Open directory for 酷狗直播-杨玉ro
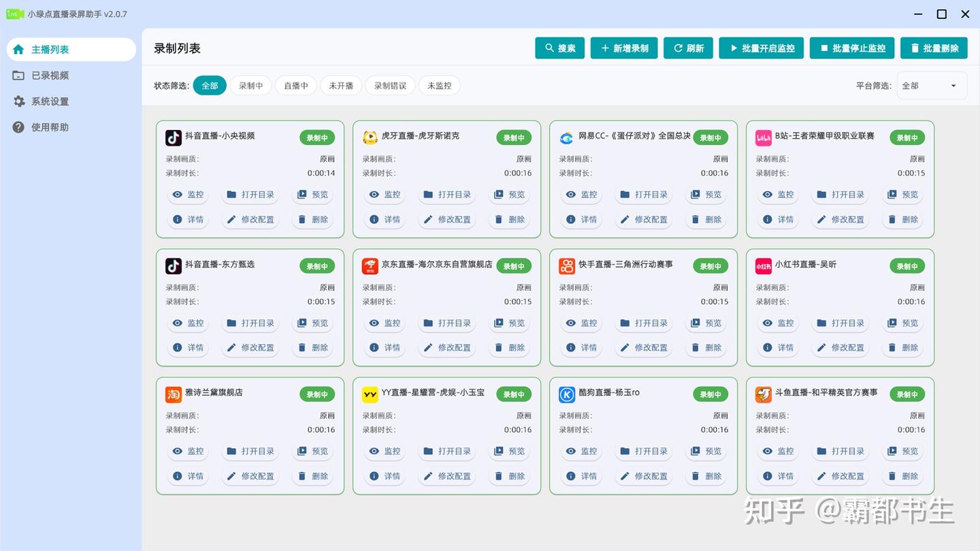Viewport: 980px width, 551px height. click(644, 451)
